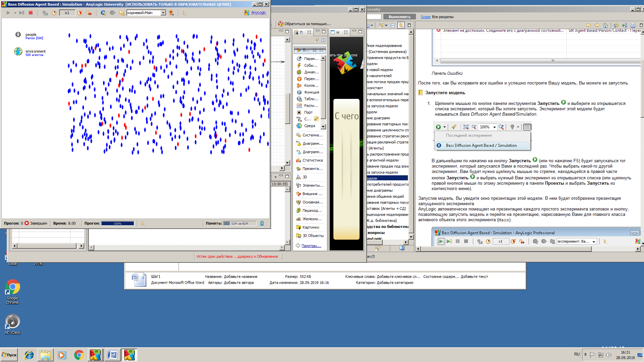
Task: Open Internet Explorer from taskbar
Action: [x=29, y=355]
